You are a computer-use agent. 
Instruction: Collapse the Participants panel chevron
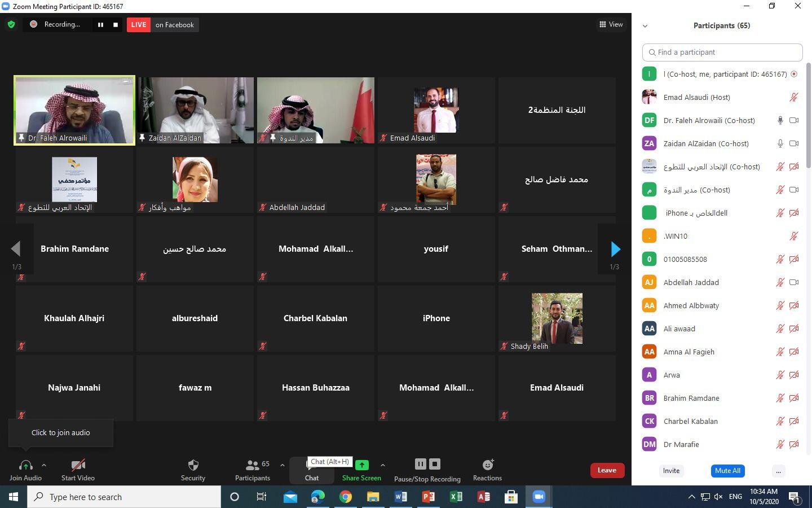click(x=645, y=26)
